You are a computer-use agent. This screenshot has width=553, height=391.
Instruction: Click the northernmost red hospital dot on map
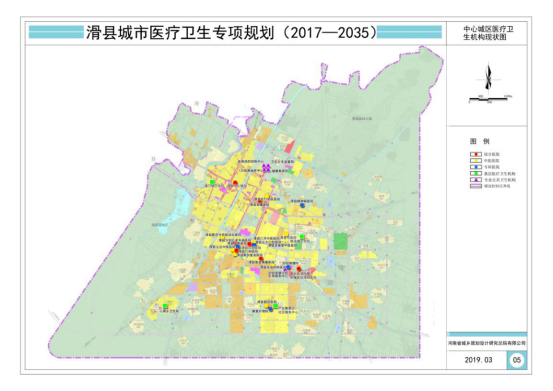tap(235, 183)
